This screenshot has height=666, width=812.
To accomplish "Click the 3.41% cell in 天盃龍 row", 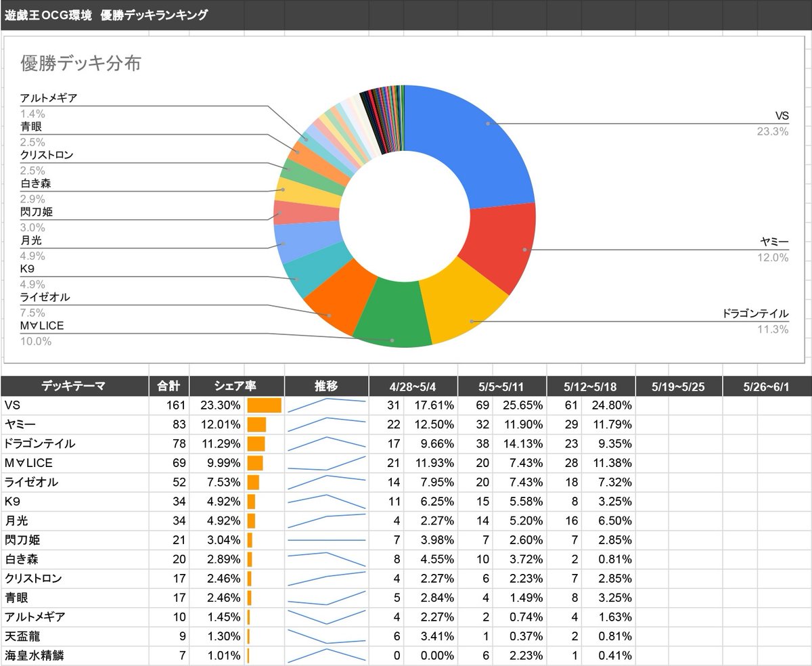I will pos(431,636).
